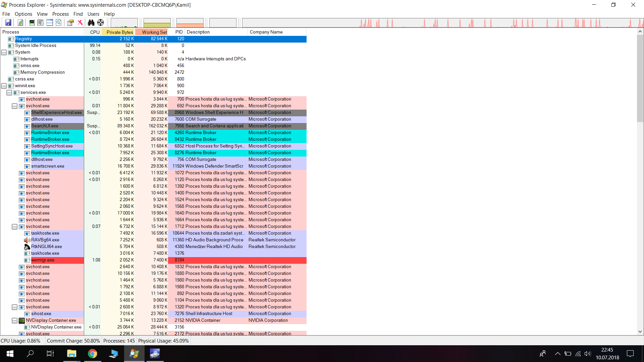Click the Save toolbar icon

tap(8, 22)
